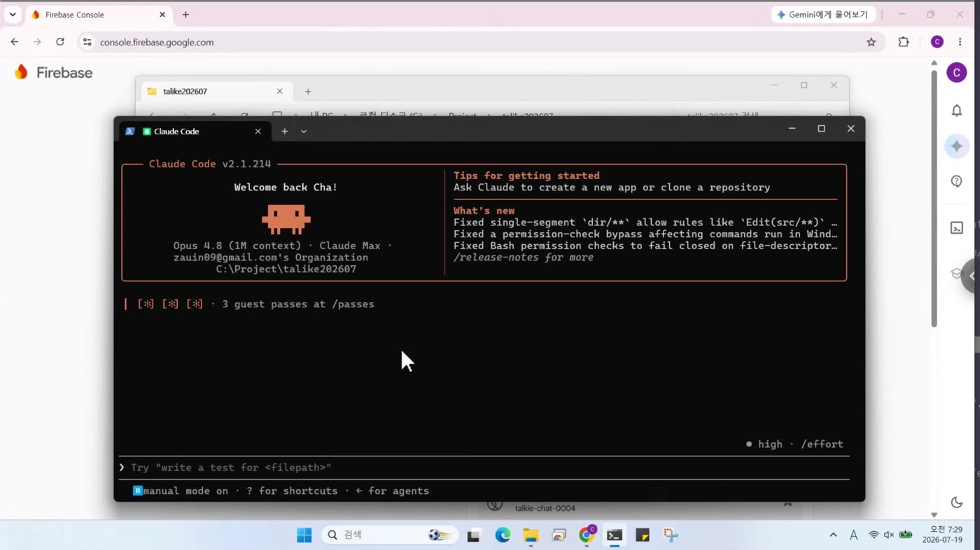Viewport: 980px width, 550px height.
Task: Reload the Firebase Console page
Action: pyautogui.click(x=60, y=42)
